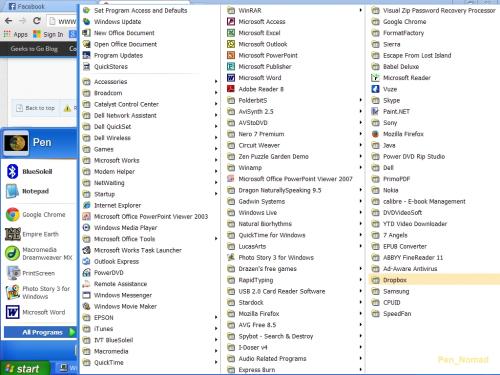Open Windows Update from the programs list

117,22
